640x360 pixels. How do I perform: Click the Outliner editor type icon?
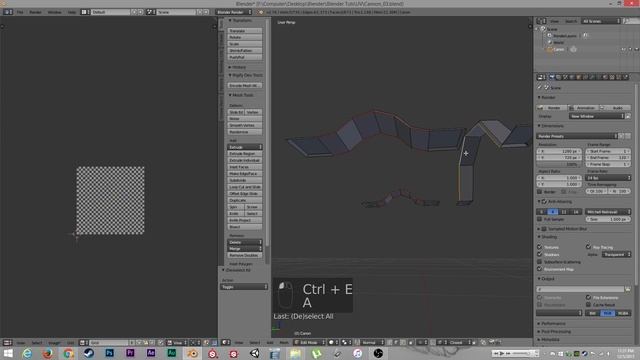click(541, 21)
